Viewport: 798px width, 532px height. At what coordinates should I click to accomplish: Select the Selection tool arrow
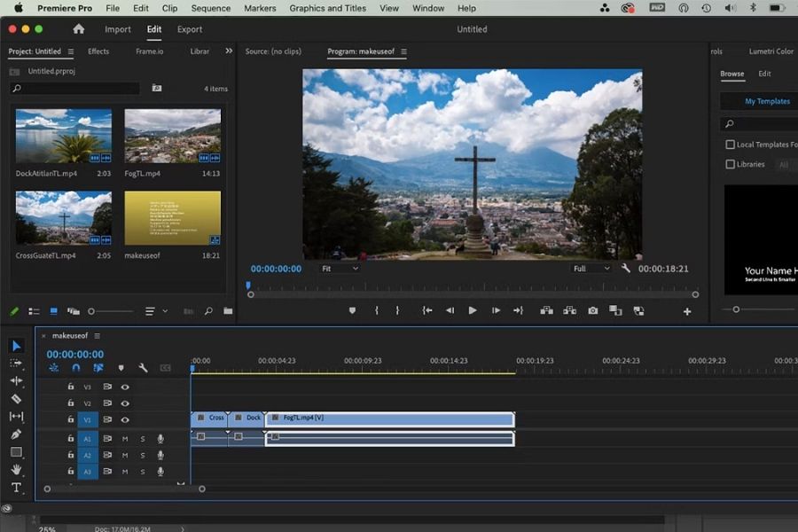tap(16, 346)
